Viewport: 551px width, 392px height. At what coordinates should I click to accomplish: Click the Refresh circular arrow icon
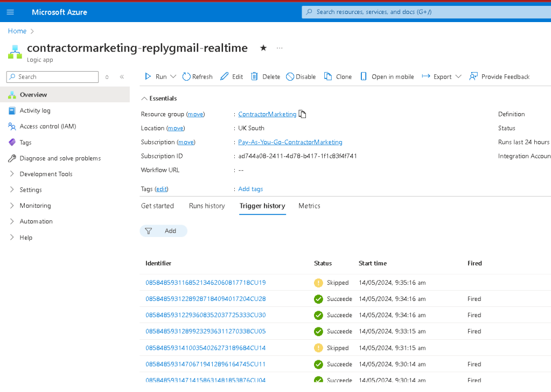click(x=186, y=76)
